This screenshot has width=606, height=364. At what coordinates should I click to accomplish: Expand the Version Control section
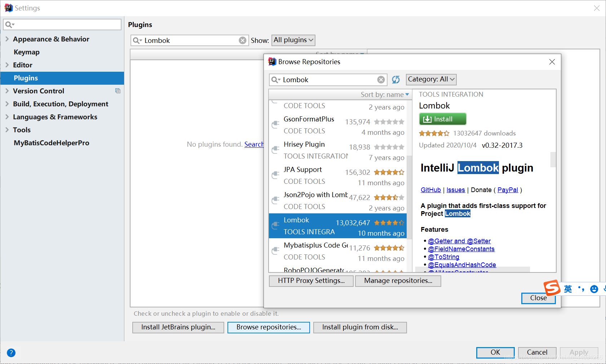click(x=7, y=91)
